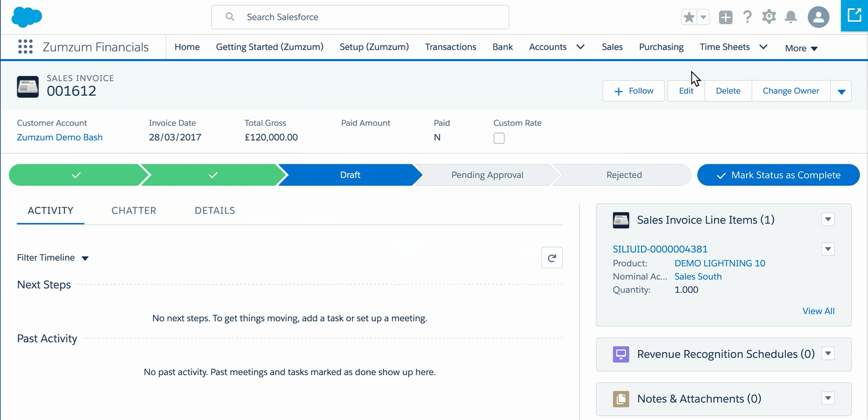Select the Draft stage on the progress path
868x420 pixels.
click(x=351, y=175)
